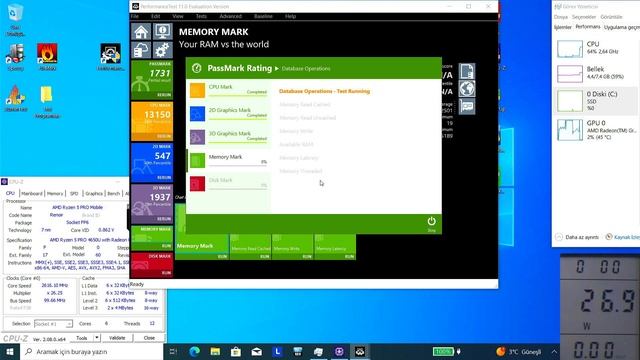Go to PerformanceTest home screen icon
The height and width of the screenshot is (360, 640).
(x=141, y=31)
